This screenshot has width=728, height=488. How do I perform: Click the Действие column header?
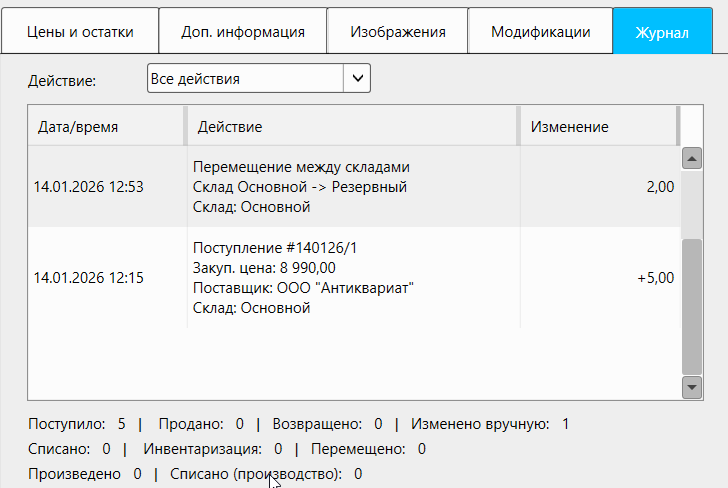pyautogui.click(x=350, y=127)
